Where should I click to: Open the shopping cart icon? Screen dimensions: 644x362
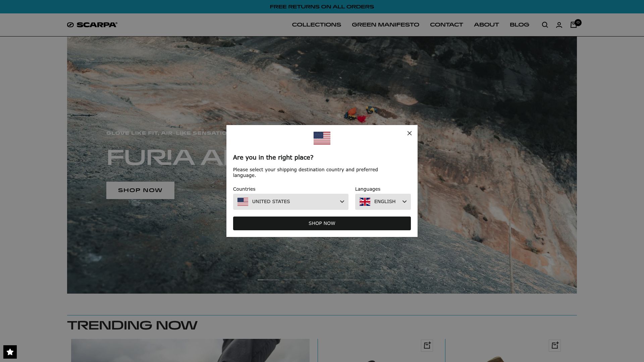574,24
